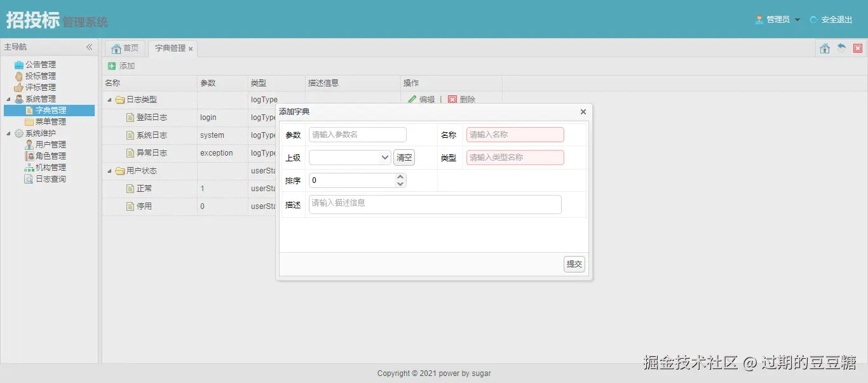Click the 安全退出 logout link
This screenshot has width=868, height=383.
click(836, 20)
